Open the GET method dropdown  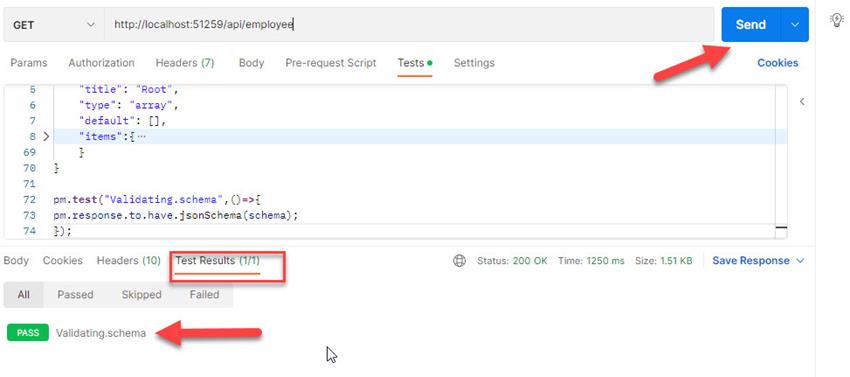click(53, 25)
